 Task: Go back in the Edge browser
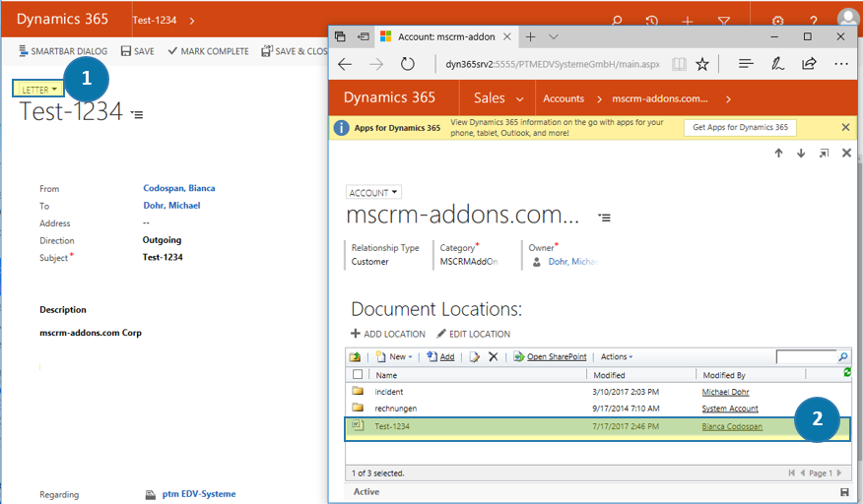coord(345,64)
